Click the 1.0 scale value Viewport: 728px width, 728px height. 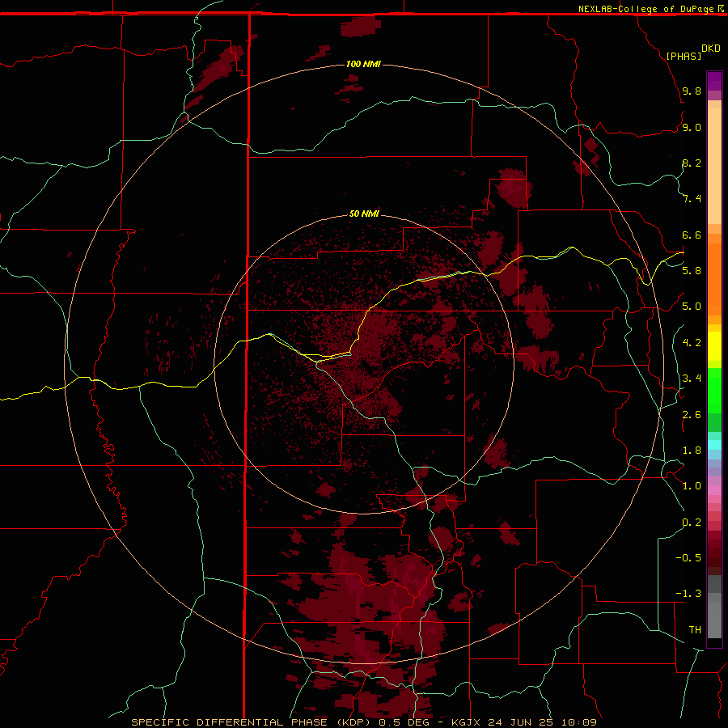pos(692,486)
